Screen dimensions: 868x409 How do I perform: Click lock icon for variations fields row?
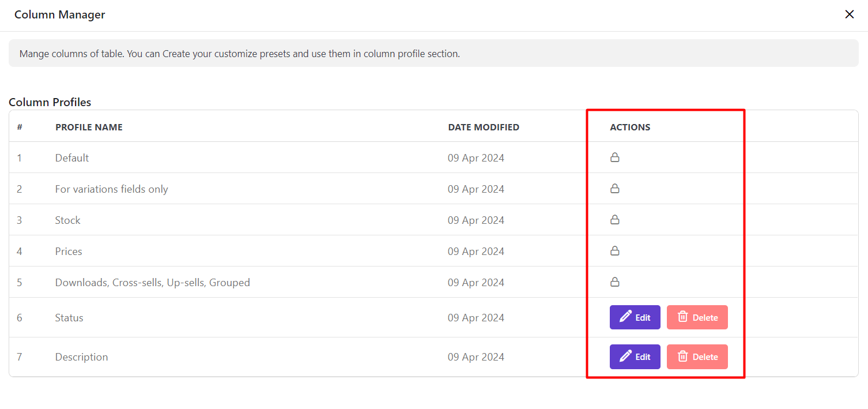coord(615,189)
